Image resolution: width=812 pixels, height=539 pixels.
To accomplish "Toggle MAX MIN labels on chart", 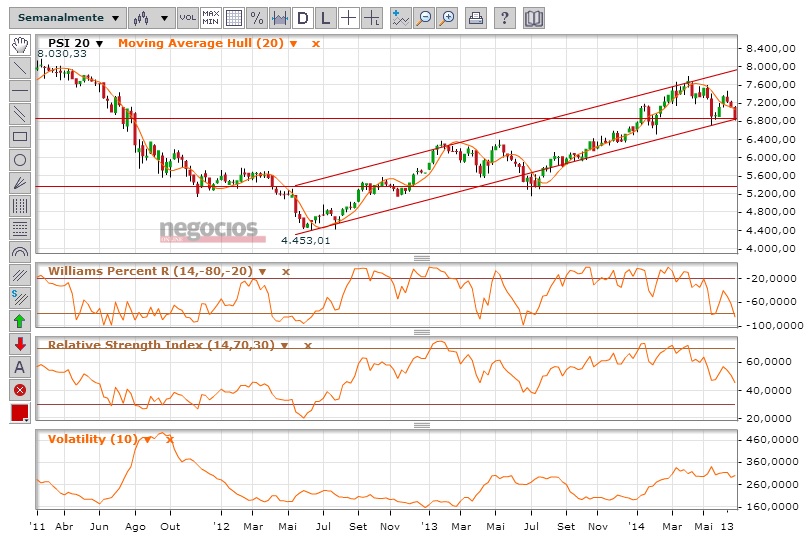I will (x=210, y=18).
